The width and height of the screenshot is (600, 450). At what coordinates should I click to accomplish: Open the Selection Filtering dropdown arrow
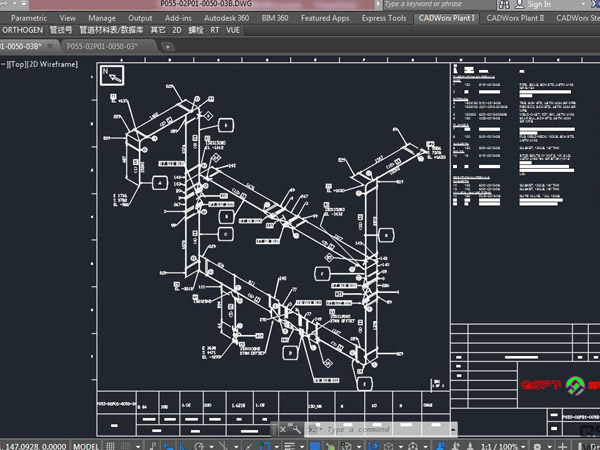point(401,447)
